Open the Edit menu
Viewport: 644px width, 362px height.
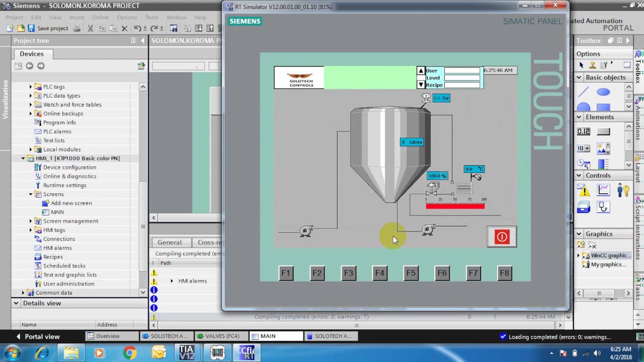[x=36, y=17]
